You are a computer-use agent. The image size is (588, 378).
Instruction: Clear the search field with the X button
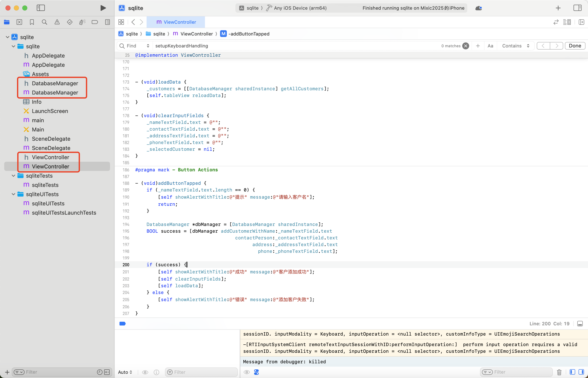coord(466,46)
